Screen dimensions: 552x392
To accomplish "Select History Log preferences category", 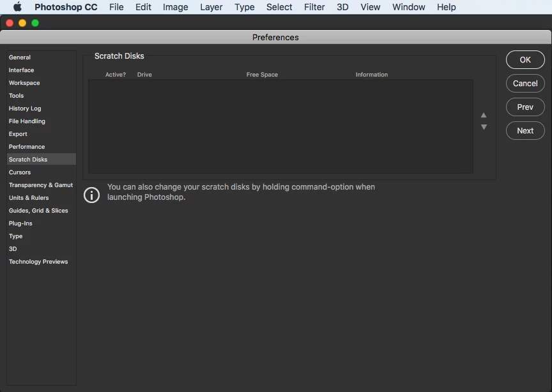I will point(41,109).
